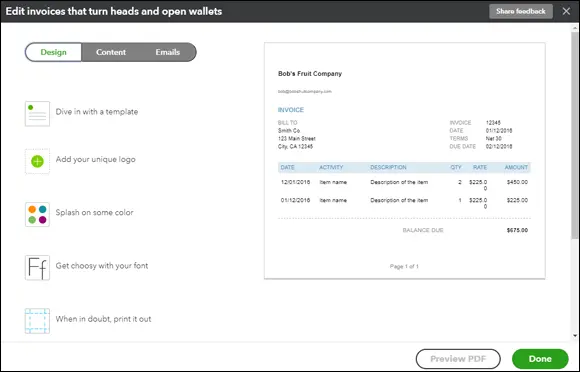Image resolution: width=580 pixels, height=372 pixels.
Task: Click the ACTIVITY column header in preview
Action: point(331,168)
